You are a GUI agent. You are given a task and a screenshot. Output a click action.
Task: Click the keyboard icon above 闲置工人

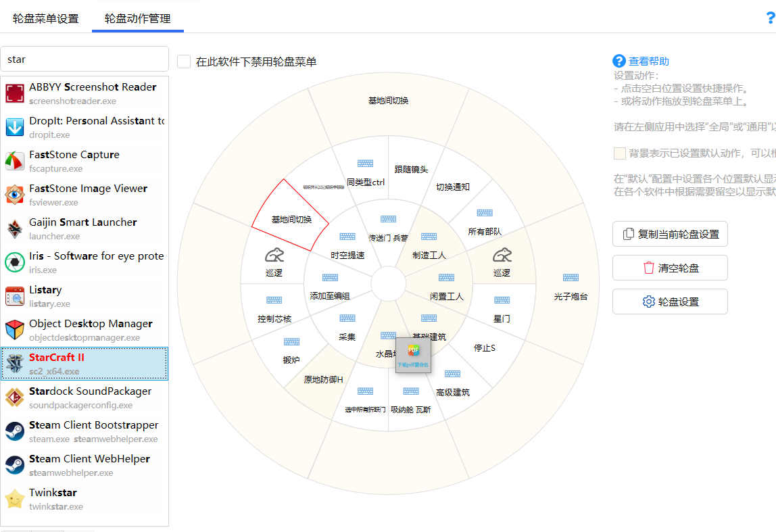tap(446, 277)
